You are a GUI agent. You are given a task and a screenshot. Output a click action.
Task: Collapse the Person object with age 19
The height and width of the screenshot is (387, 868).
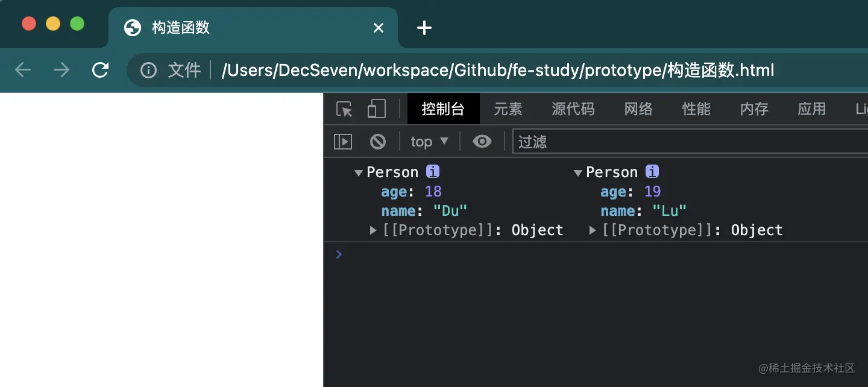point(578,173)
